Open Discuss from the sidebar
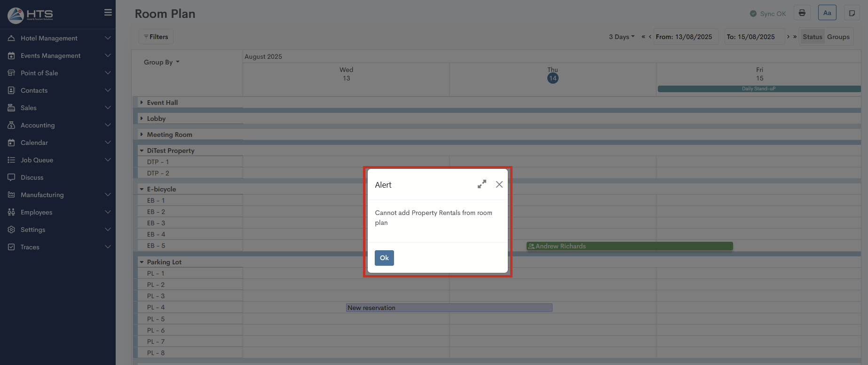The image size is (868, 365). point(32,177)
